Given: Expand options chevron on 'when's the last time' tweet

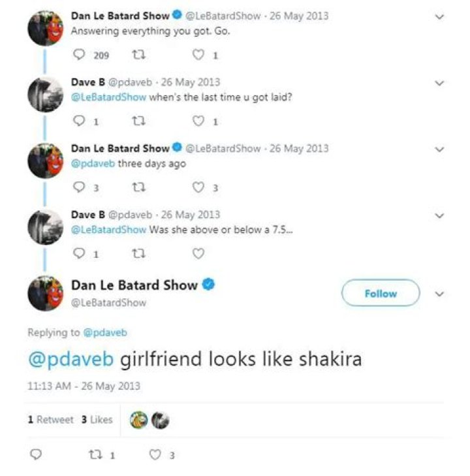Looking at the screenshot, I should (x=439, y=83).
